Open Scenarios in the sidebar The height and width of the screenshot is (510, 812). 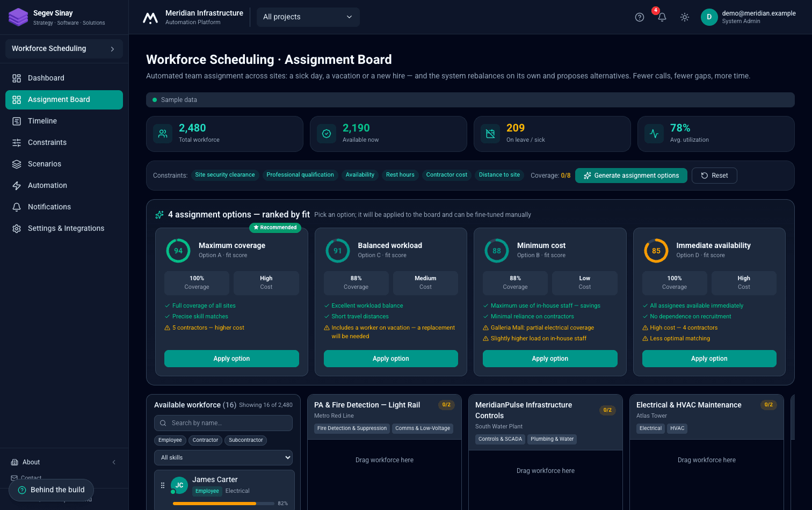64,164
